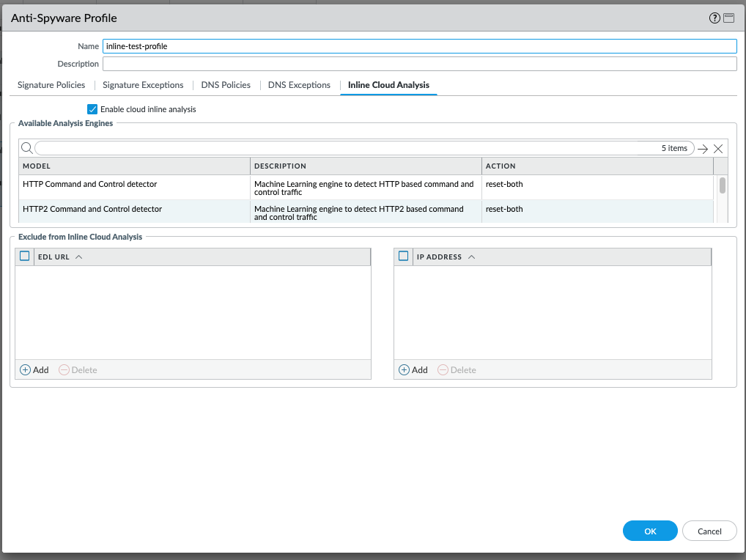Screen dimensions: 746x560
Task: Click Add under the EDL URL list
Action: click(x=34, y=370)
